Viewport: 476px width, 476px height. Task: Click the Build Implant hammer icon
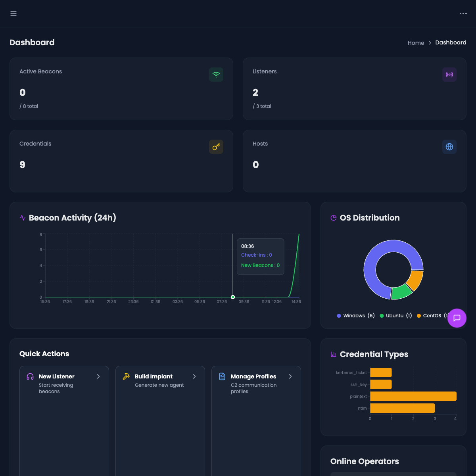(126, 376)
